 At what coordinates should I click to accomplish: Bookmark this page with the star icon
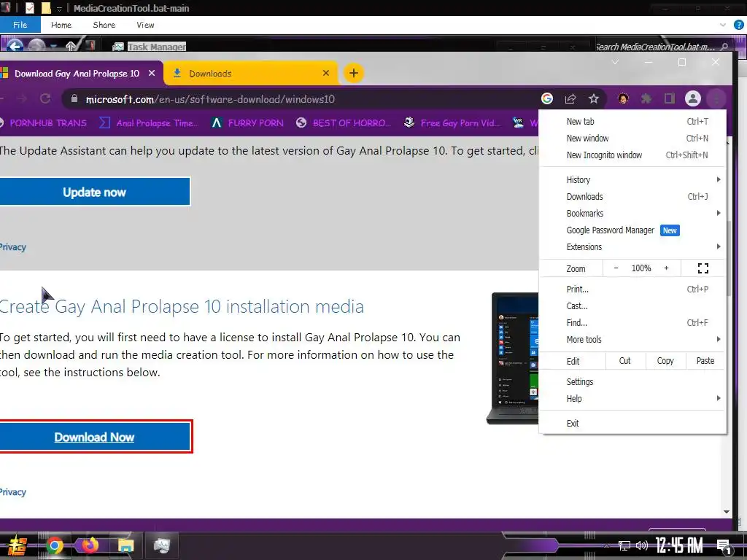[594, 98]
